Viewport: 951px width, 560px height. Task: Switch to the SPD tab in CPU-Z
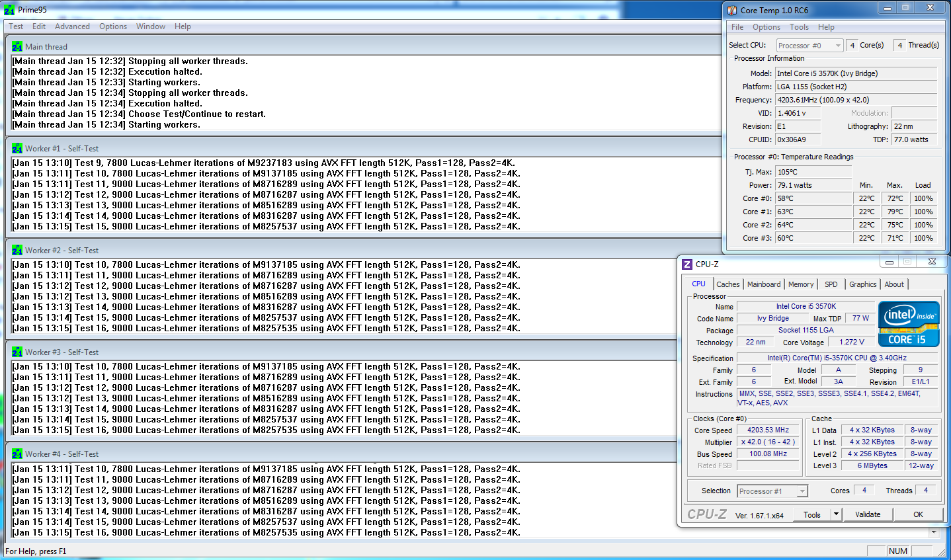click(831, 284)
